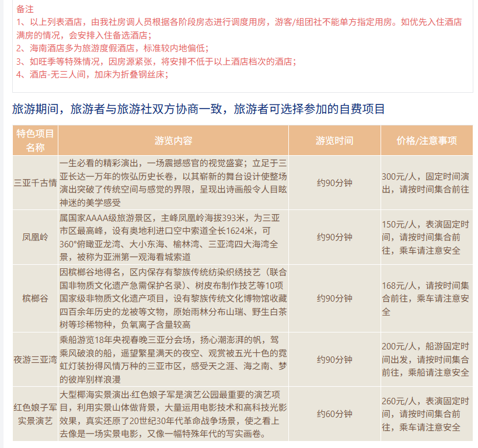Click the 槟榔谷 project name cell
Screen dimensions: 478x448
coord(35,299)
